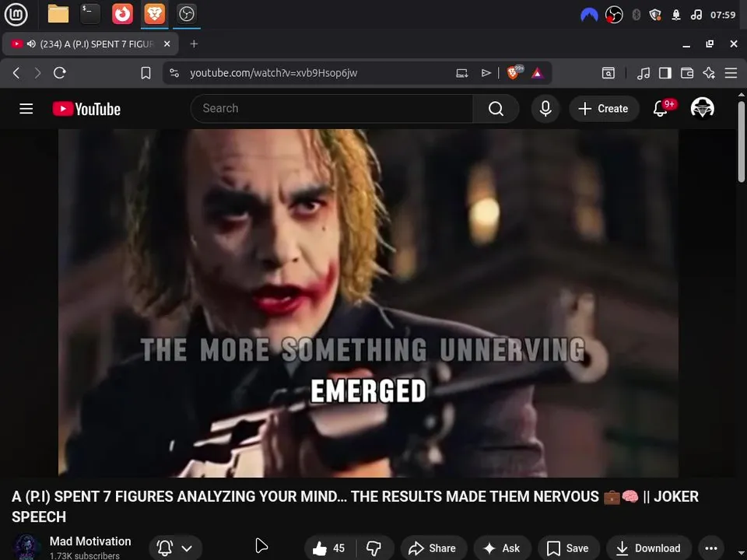Open the YouTube guide menu

pyautogui.click(x=26, y=109)
